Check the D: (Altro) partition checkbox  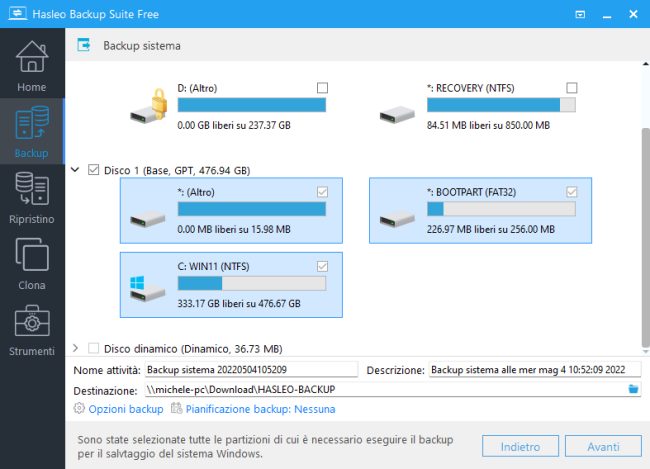point(322,88)
